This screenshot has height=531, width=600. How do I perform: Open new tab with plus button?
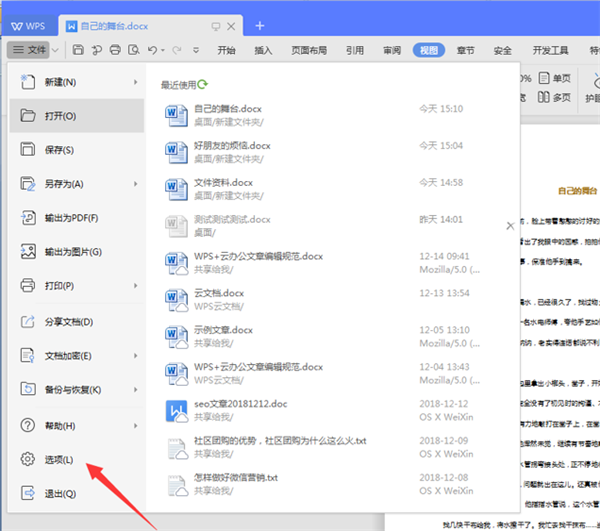260,24
